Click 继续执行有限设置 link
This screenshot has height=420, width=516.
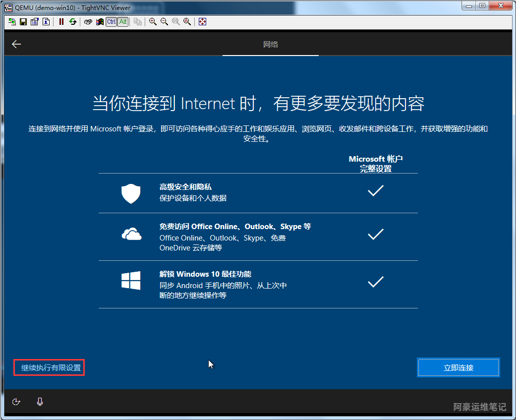pyautogui.click(x=51, y=367)
